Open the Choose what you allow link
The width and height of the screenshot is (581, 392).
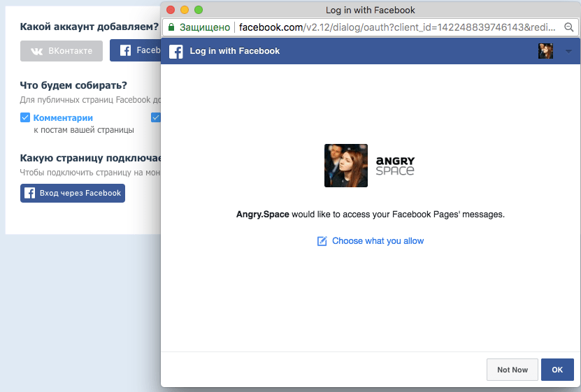(378, 241)
